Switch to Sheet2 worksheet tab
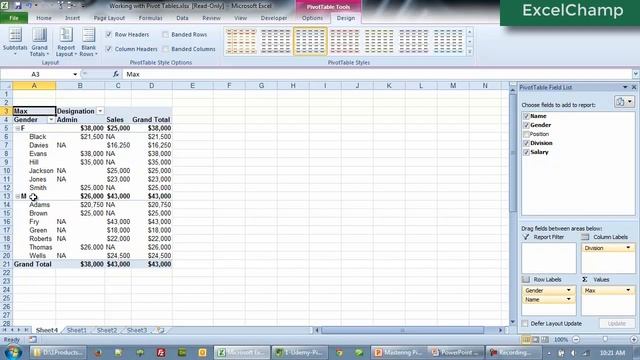 (107, 330)
